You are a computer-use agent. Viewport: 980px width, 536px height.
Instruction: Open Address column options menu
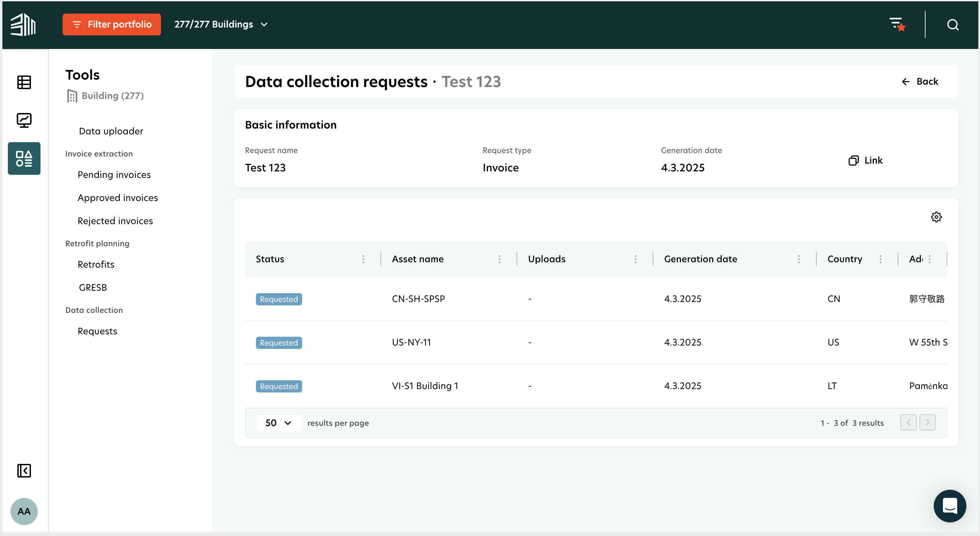930,259
